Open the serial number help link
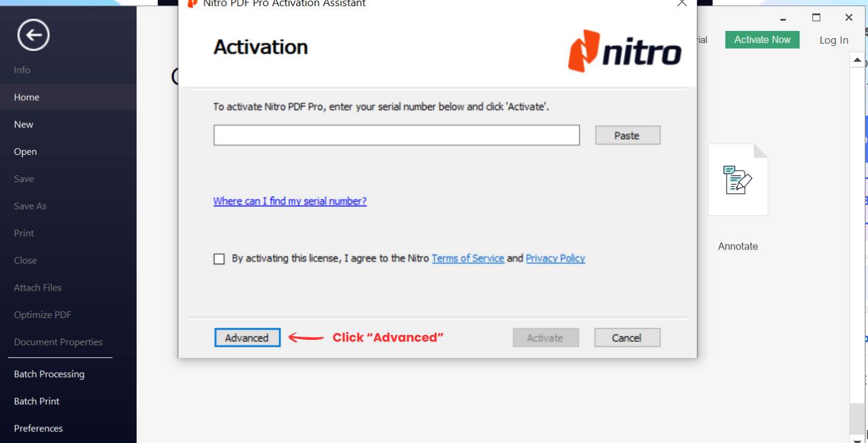The image size is (868, 443). tap(290, 201)
